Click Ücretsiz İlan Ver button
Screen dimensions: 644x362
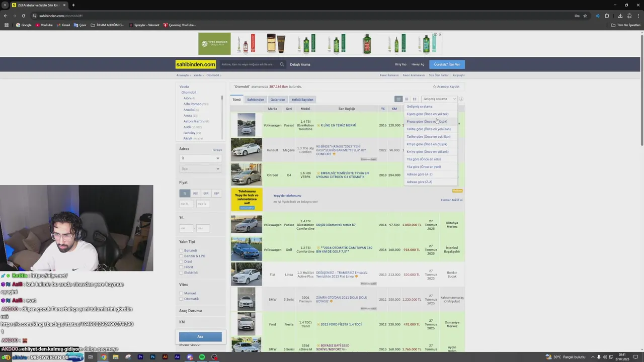[447, 64]
